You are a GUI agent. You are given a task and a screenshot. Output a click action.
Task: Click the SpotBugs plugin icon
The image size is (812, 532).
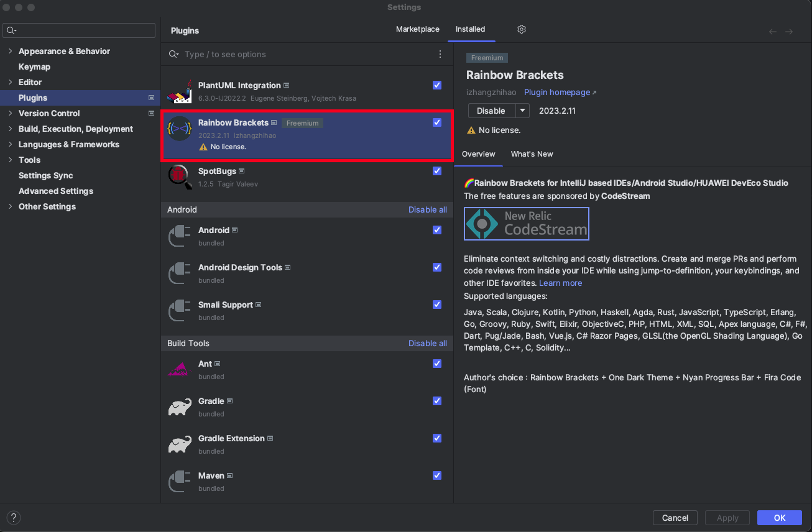point(180,177)
